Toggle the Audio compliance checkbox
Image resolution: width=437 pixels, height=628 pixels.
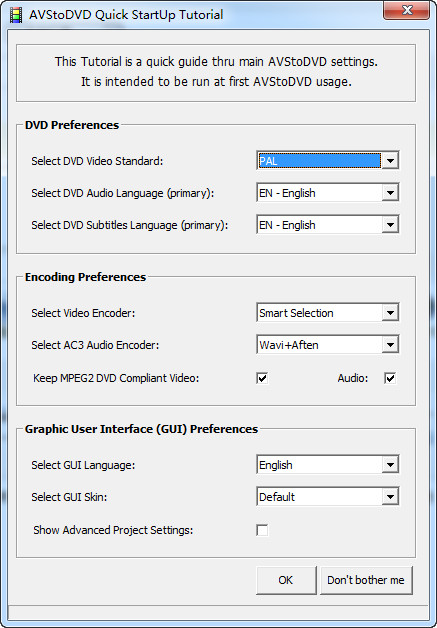point(390,378)
